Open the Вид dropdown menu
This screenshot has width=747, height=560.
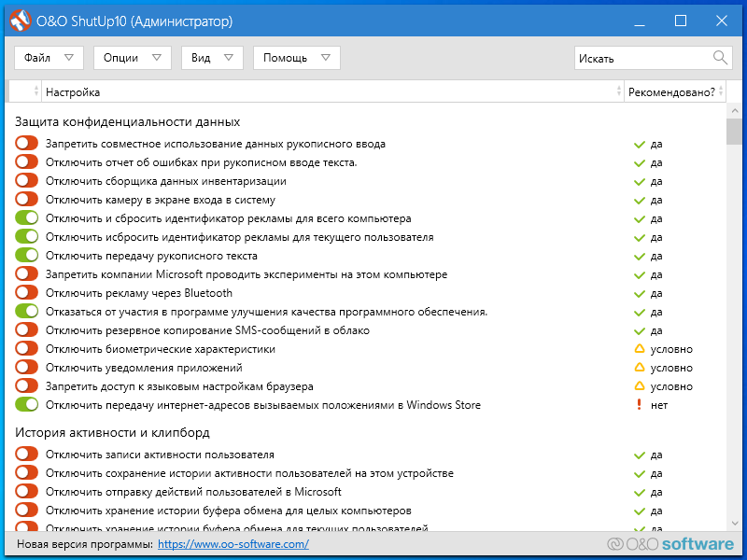click(x=213, y=58)
